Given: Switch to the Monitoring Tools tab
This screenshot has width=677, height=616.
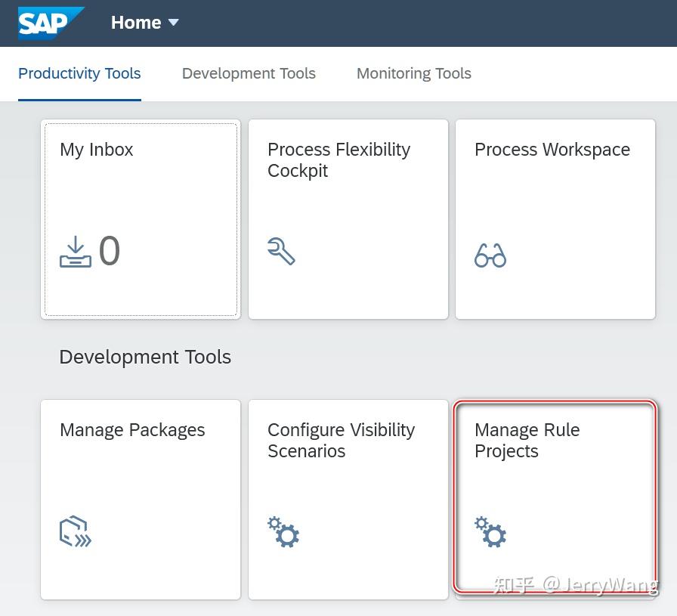Looking at the screenshot, I should click(x=413, y=73).
